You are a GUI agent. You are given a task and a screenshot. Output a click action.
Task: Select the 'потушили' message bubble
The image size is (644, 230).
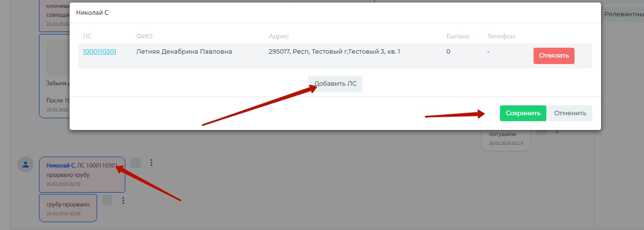pos(505,138)
